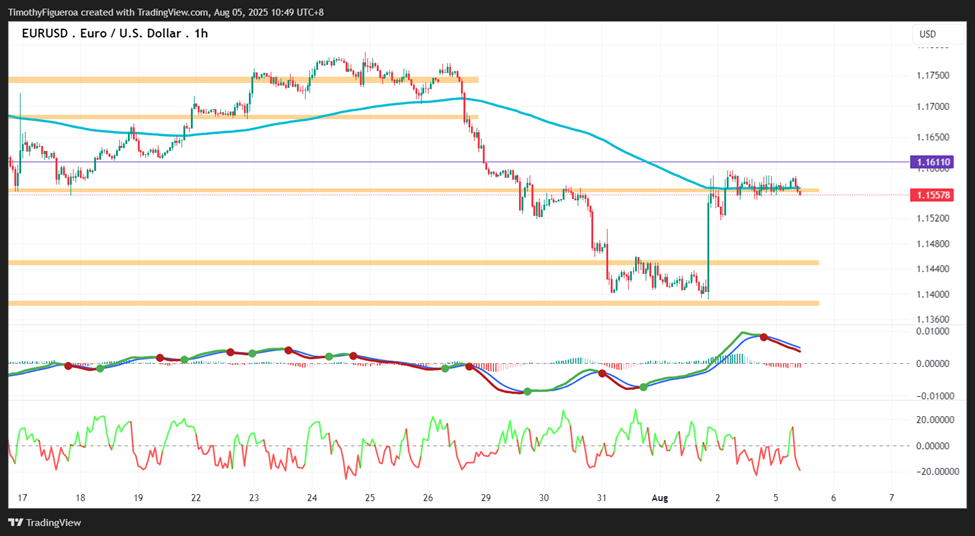
Task: Click the 0.01000 MACD scale label
Action: (933, 331)
